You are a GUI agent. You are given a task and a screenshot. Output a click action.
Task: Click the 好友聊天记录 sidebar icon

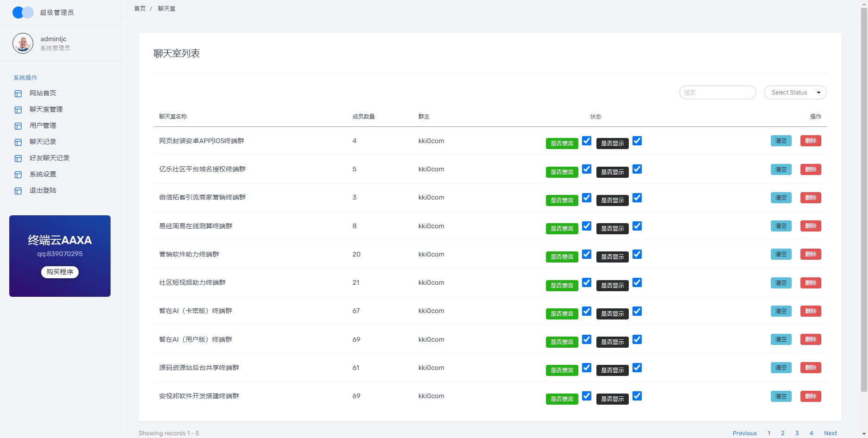[x=18, y=158]
